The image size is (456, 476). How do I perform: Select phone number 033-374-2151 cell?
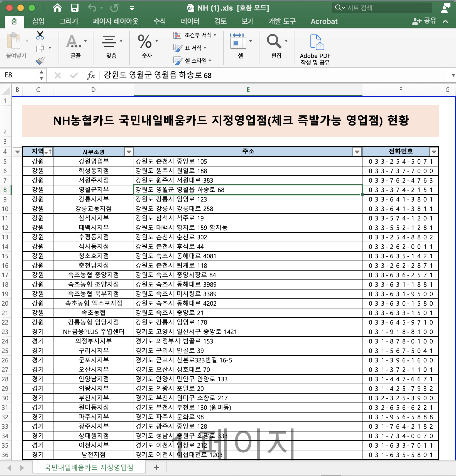[400, 190]
